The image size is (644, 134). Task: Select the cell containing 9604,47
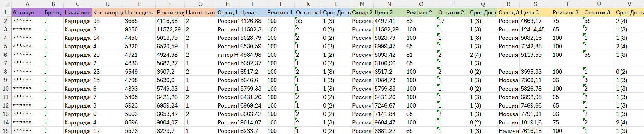tap(389, 122)
